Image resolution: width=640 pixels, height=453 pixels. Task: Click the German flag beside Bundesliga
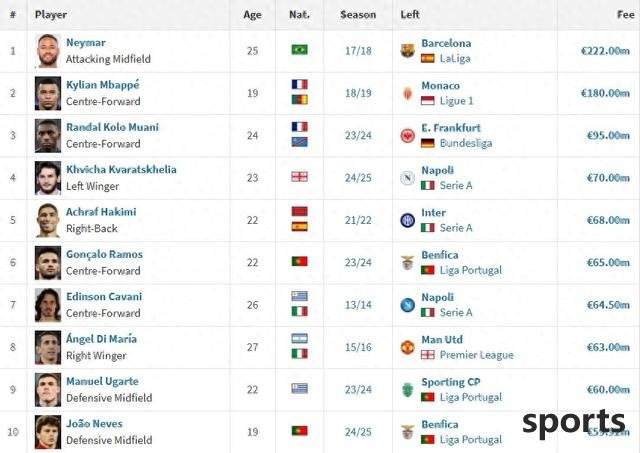[x=428, y=143]
